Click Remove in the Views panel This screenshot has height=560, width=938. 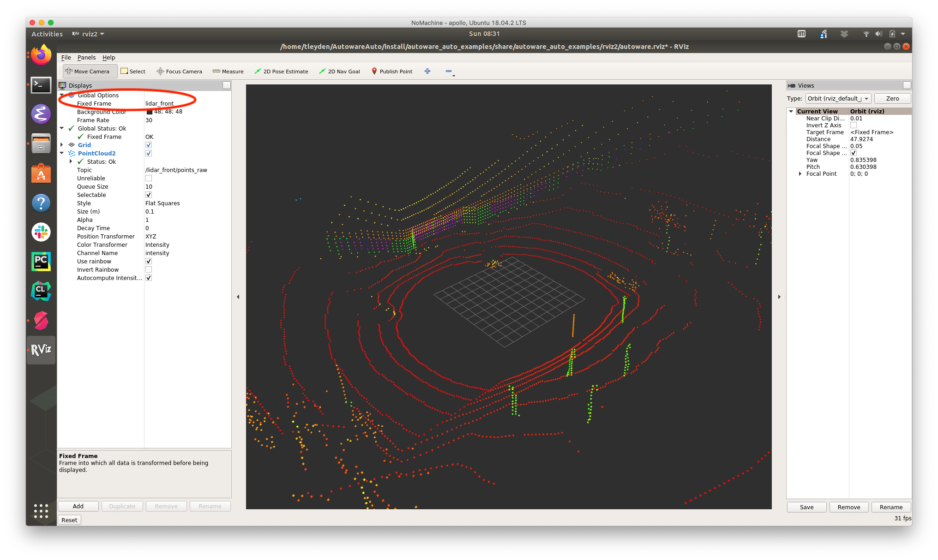(848, 507)
